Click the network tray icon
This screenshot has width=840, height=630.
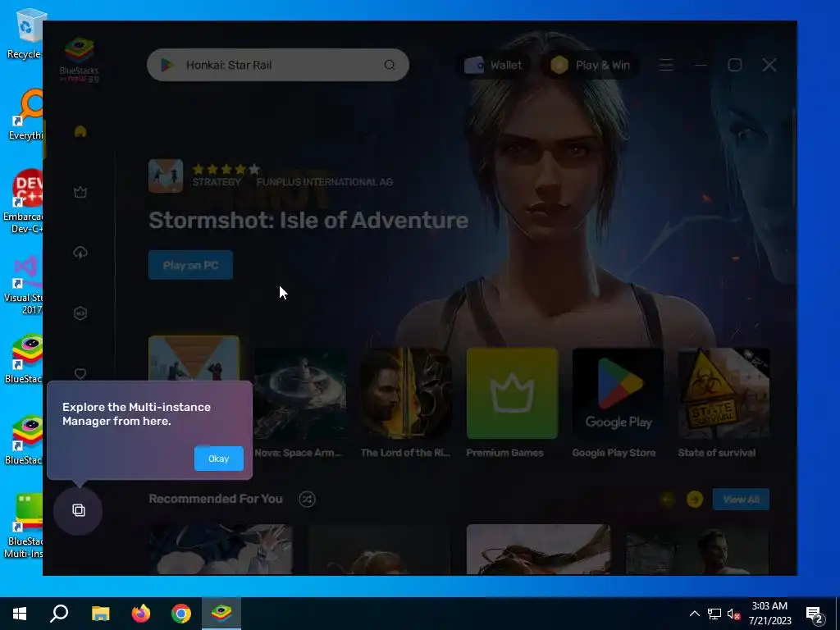pyautogui.click(x=714, y=614)
